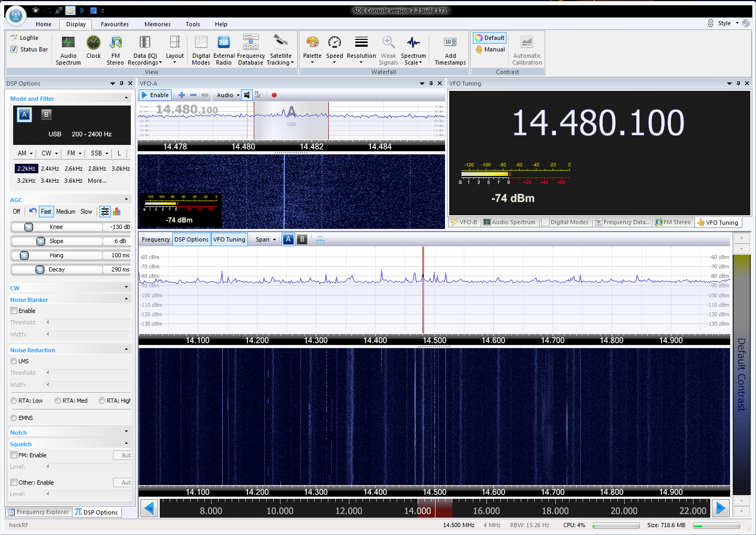Click the AGC Knee slider handle

(29, 227)
